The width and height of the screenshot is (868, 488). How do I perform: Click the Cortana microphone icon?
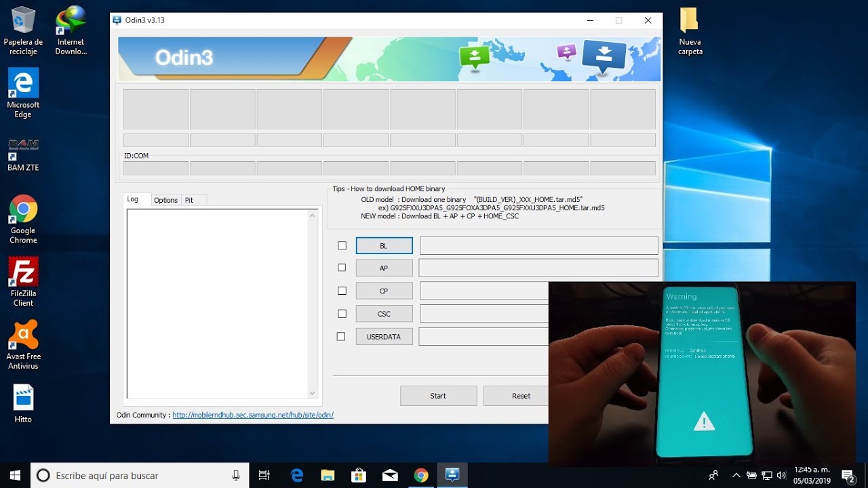point(236,476)
